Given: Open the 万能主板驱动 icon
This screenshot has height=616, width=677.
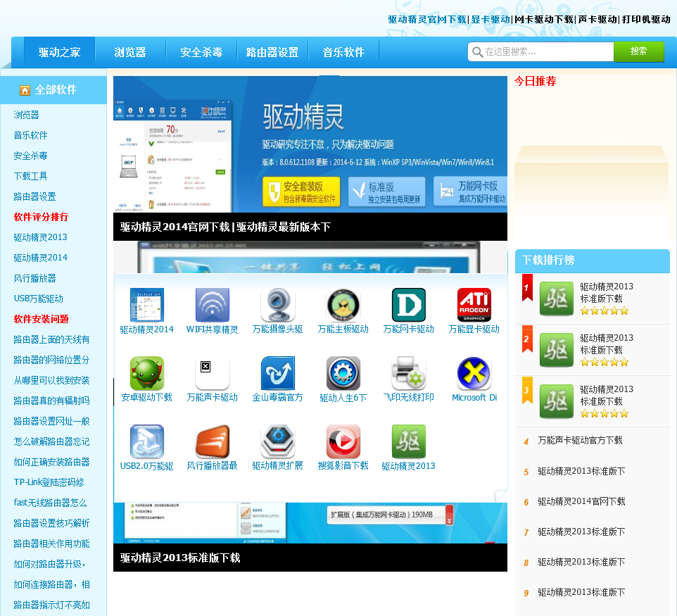Looking at the screenshot, I should (x=343, y=305).
